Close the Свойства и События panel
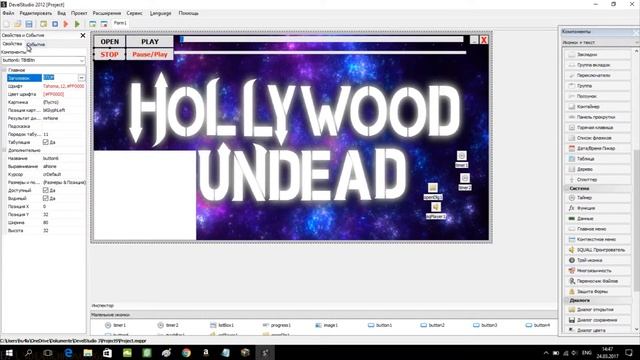The image size is (640, 360). click(83, 36)
